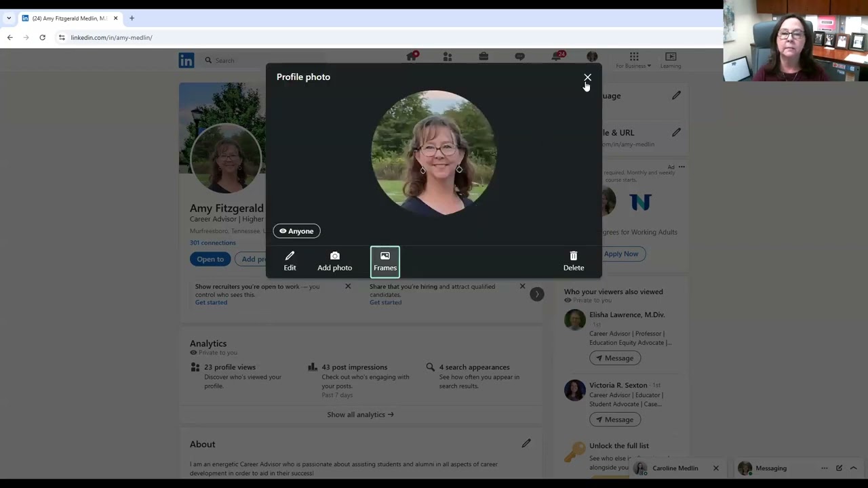Open the 301 connections link
Screen dimensions: 868x488
pyautogui.click(x=213, y=243)
